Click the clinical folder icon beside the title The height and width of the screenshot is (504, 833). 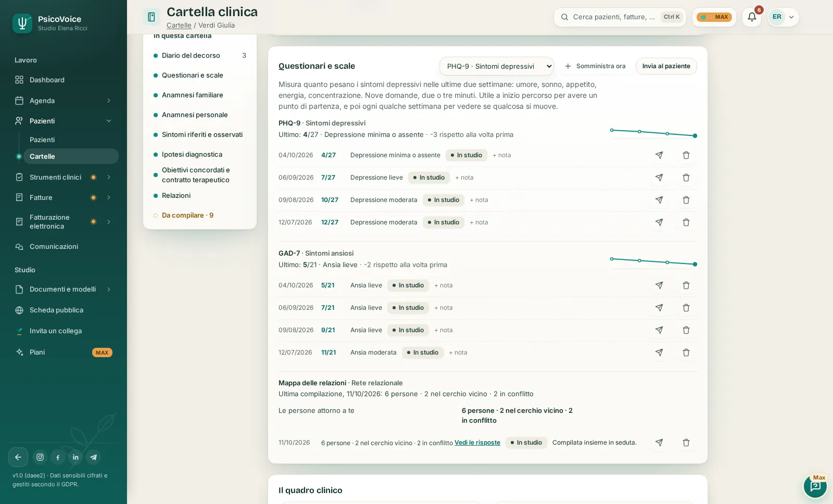coord(152,17)
